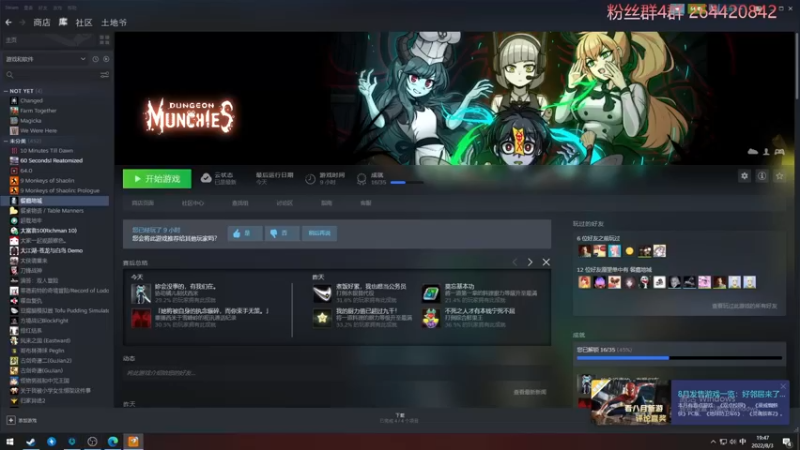Viewport: 800px width, 450px height.
Task: Collapse the NOT YET collection
Action: [6, 91]
